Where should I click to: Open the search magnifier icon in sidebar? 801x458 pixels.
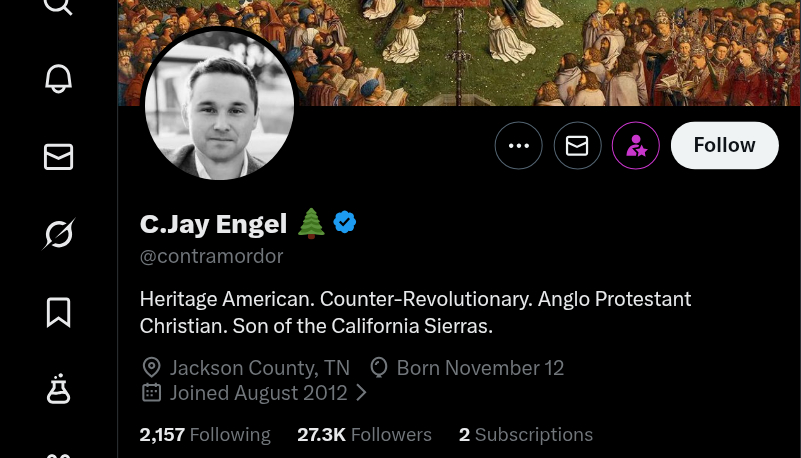tap(58, 5)
